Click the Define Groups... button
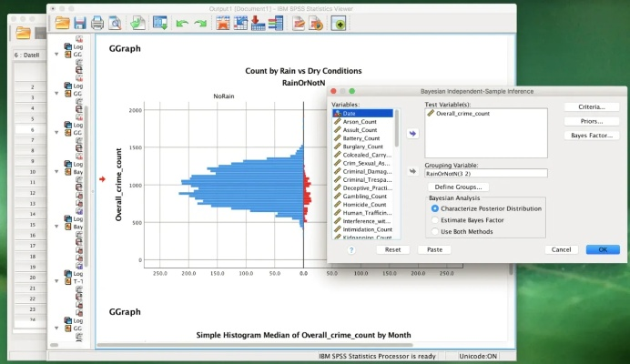The height and width of the screenshot is (364, 630). pyautogui.click(x=462, y=187)
